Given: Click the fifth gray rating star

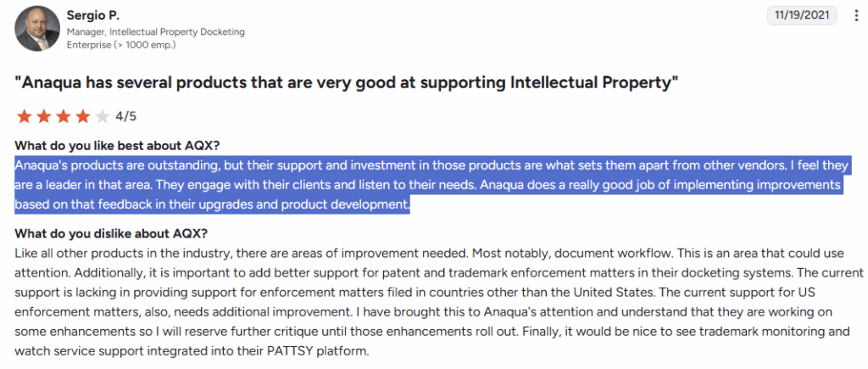Looking at the screenshot, I should pyautogui.click(x=102, y=117).
